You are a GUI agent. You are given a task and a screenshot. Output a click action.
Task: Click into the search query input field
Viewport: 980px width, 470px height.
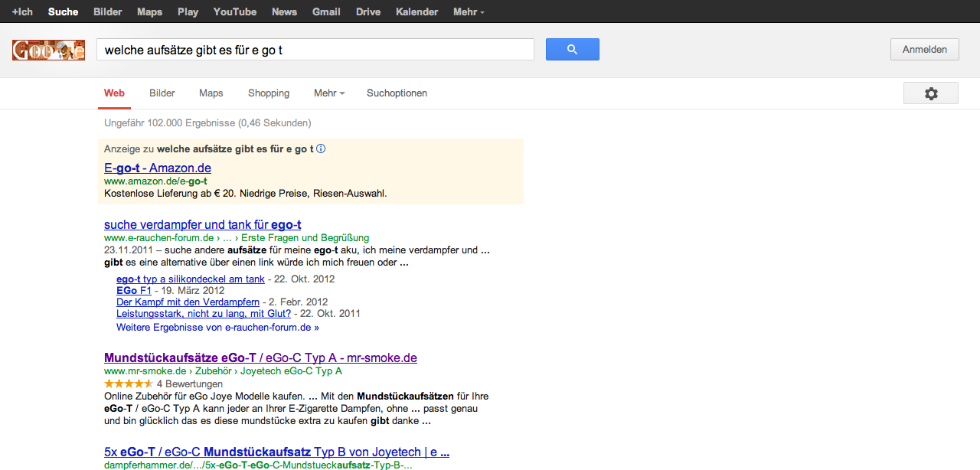click(x=315, y=50)
